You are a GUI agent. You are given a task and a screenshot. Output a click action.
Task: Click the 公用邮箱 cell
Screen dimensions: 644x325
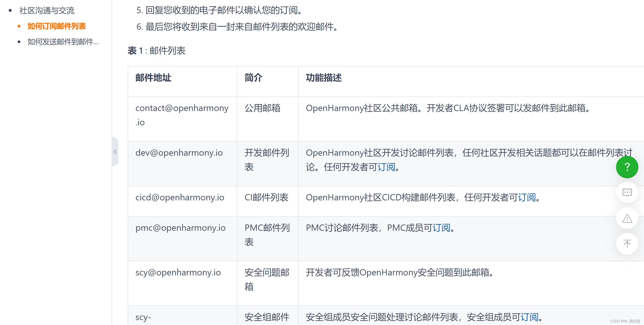click(x=268, y=119)
